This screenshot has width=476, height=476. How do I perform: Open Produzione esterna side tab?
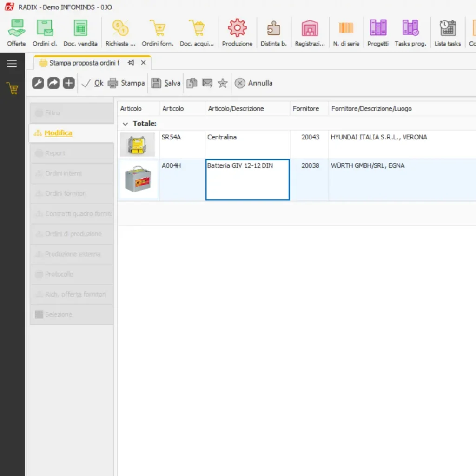click(72, 254)
